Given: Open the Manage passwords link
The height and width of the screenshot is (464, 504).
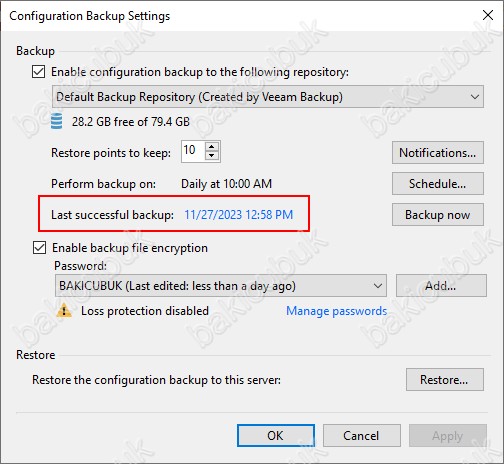Looking at the screenshot, I should pos(337,311).
